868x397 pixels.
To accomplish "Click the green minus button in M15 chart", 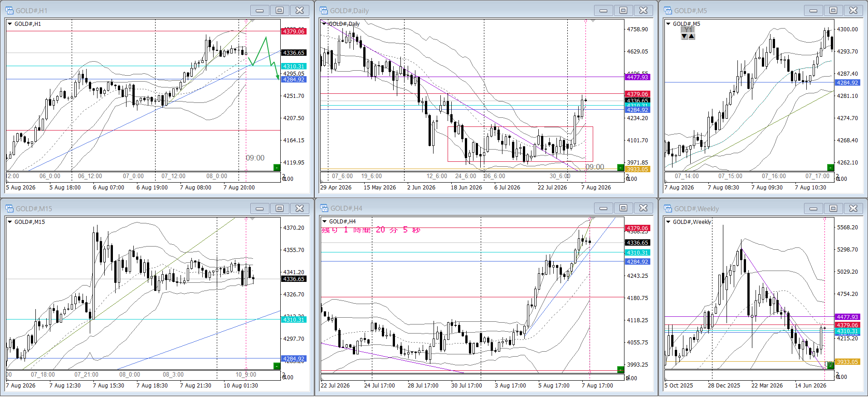I will pos(277,366).
